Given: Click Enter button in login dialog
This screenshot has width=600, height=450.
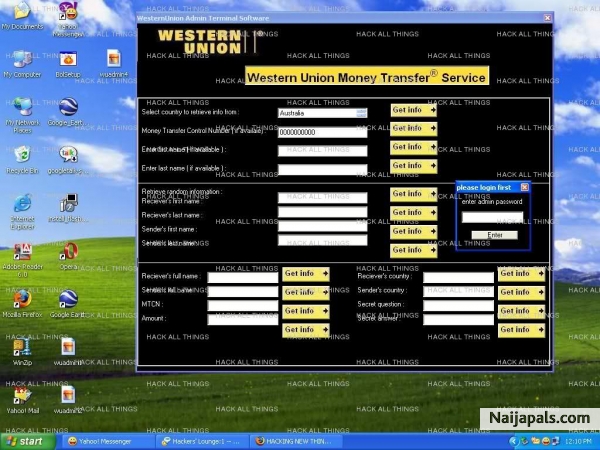Looking at the screenshot, I should pos(494,235).
